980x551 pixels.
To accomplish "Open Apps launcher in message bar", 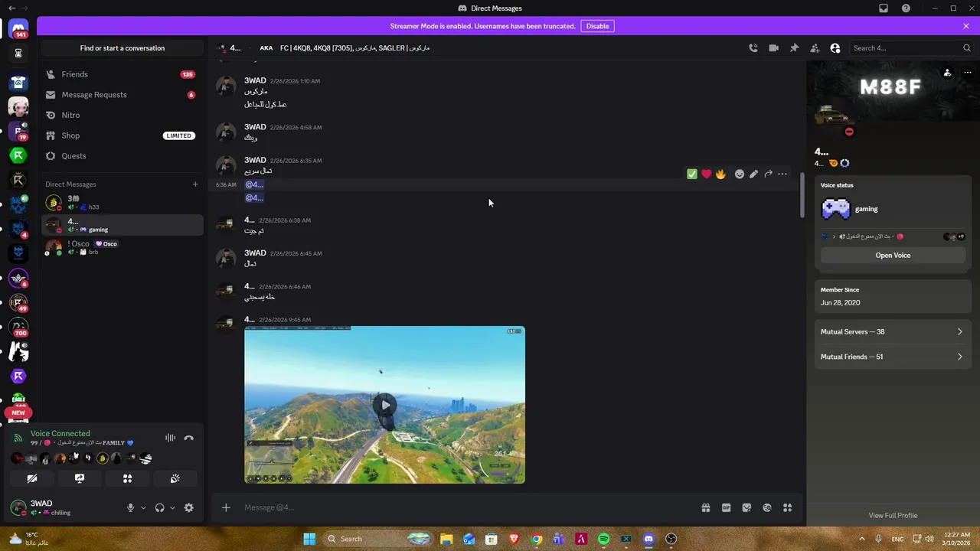I will coord(787,507).
